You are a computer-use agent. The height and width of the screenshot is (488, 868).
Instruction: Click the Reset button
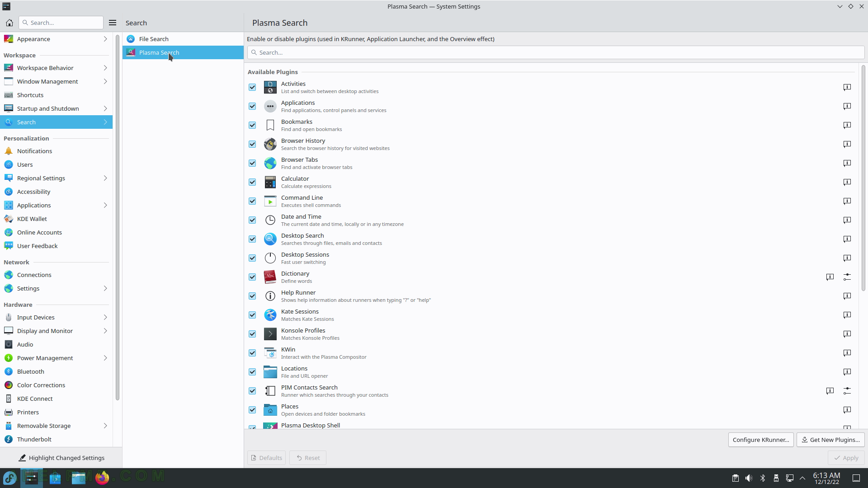point(308,458)
